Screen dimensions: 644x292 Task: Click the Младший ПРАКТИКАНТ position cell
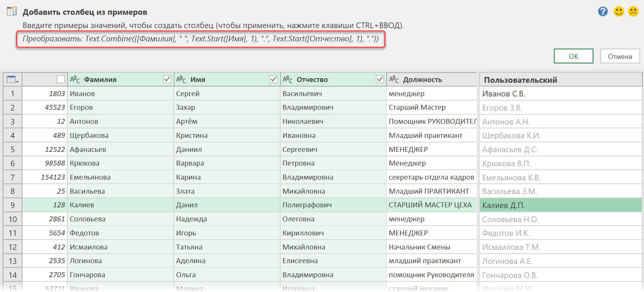tap(431, 191)
